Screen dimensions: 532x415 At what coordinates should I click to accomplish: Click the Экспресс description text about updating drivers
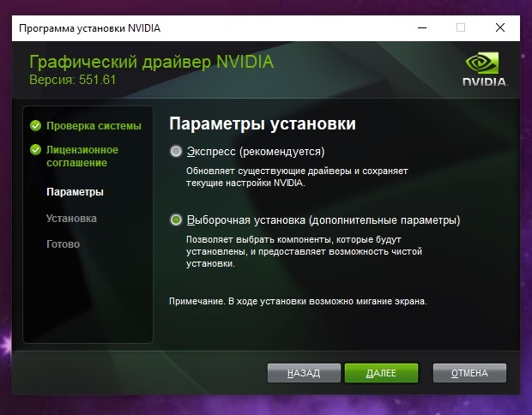[297, 177]
